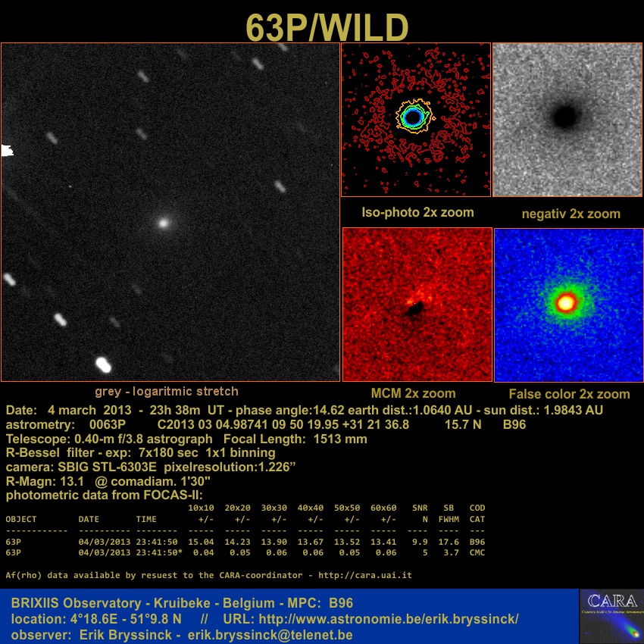Open the False color 2x zoom thumbnail
644x644 pixels.
568,305
